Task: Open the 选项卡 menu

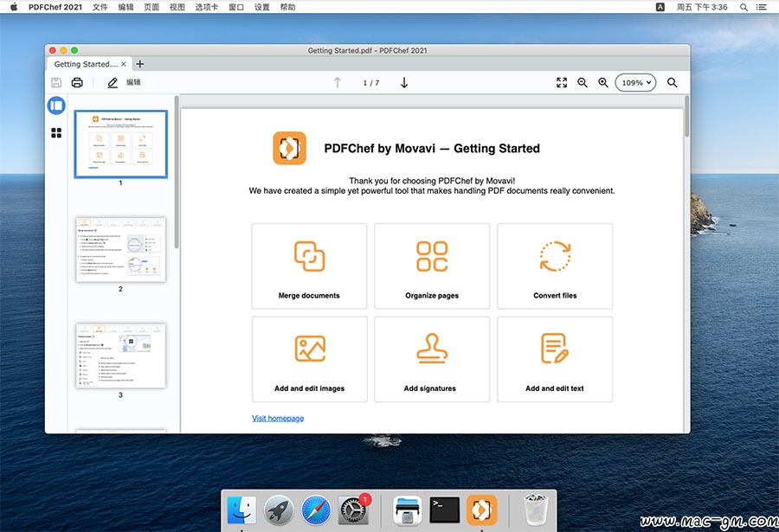Action: pyautogui.click(x=207, y=7)
